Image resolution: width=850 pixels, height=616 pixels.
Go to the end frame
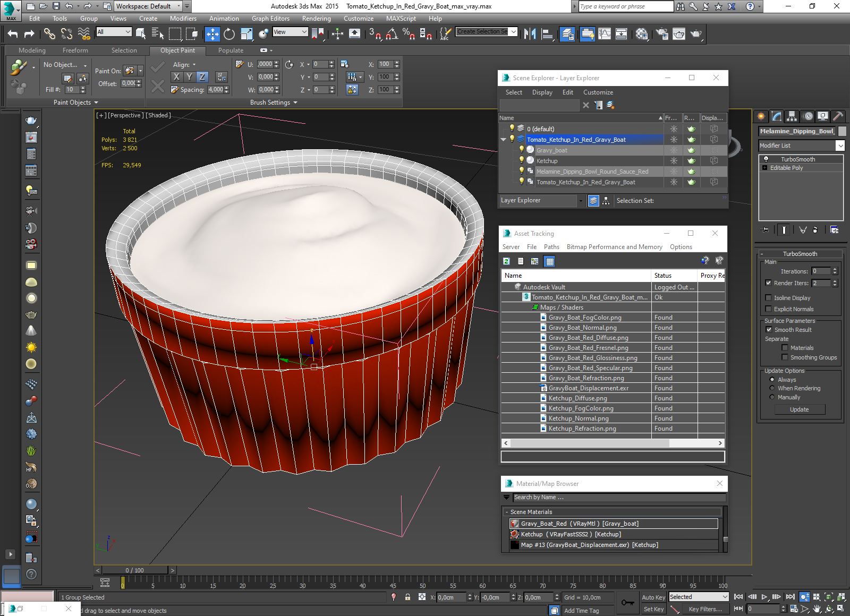click(x=790, y=597)
